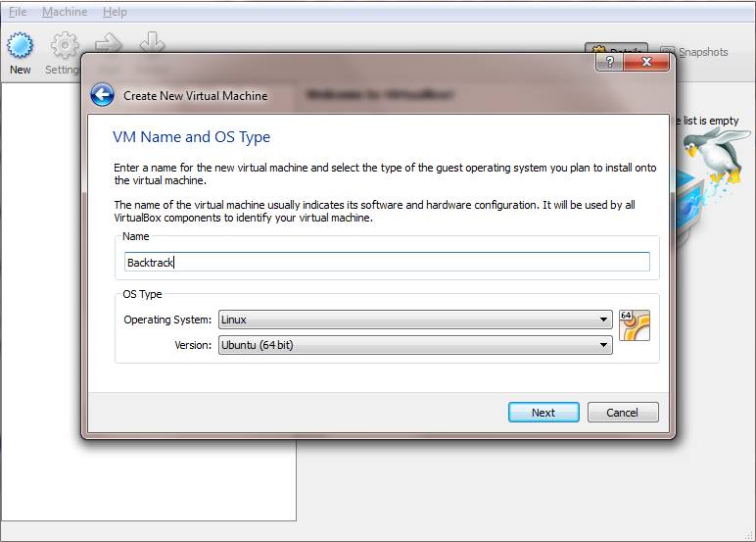Expand the Operating System dropdown
Viewport: 756px width, 542px height.
415,320
